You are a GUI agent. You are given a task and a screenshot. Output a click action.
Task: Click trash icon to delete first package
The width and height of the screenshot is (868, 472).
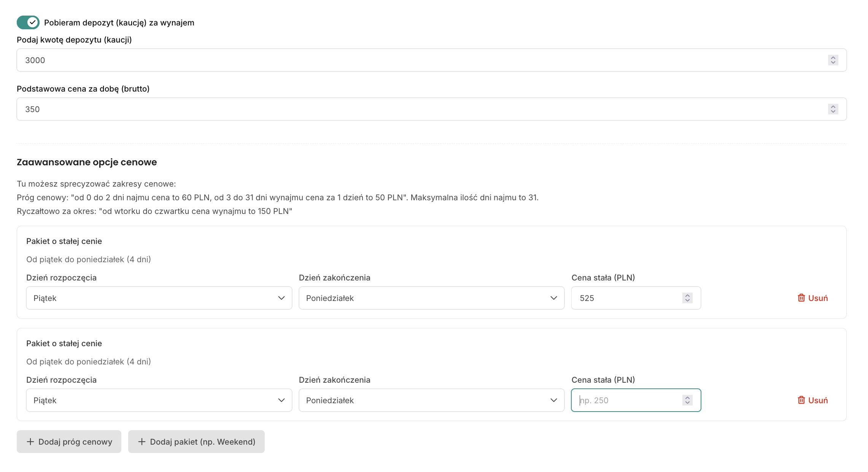coord(801,298)
